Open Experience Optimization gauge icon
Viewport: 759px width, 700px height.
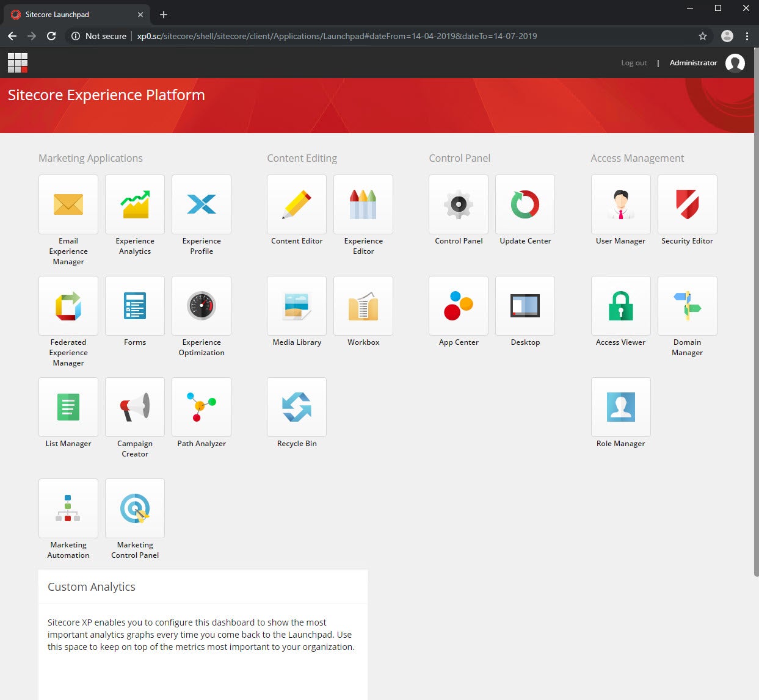click(x=202, y=306)
